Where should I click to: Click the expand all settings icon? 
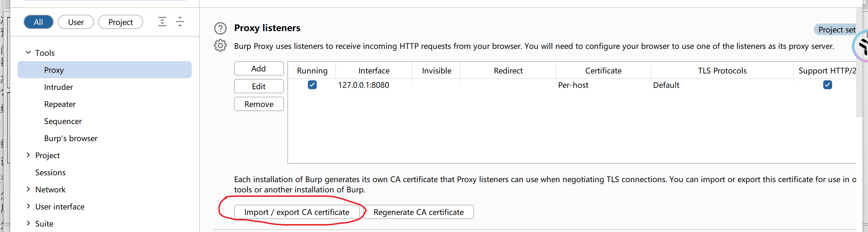(x=162, y=22)
